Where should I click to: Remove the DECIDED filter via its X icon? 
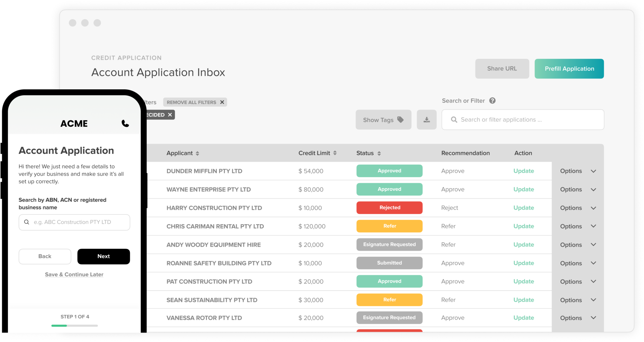pos(169,115)
